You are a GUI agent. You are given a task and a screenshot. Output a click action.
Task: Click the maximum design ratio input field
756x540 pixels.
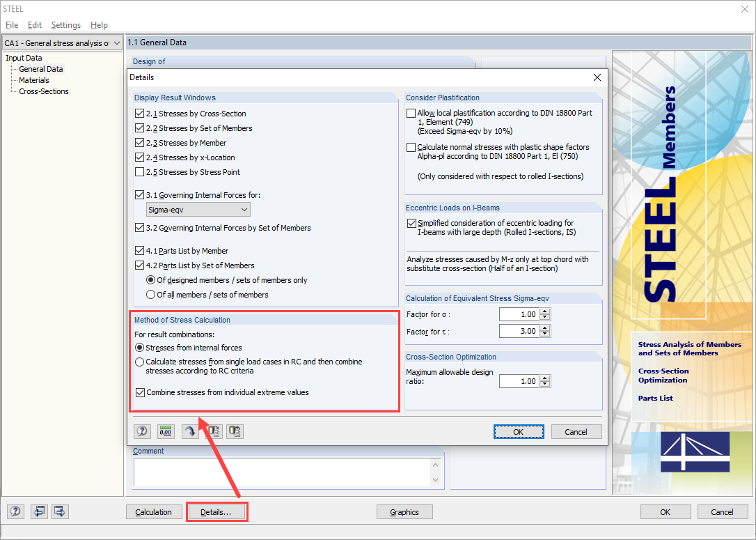519,381
